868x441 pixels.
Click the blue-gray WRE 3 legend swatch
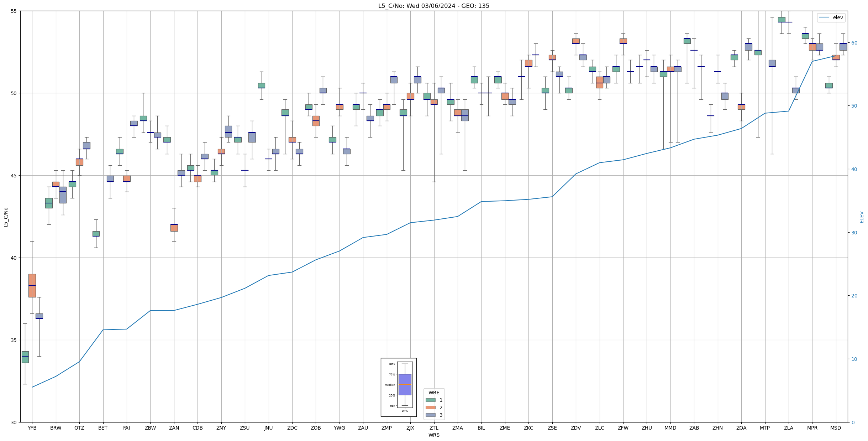[x=430, y=415]
